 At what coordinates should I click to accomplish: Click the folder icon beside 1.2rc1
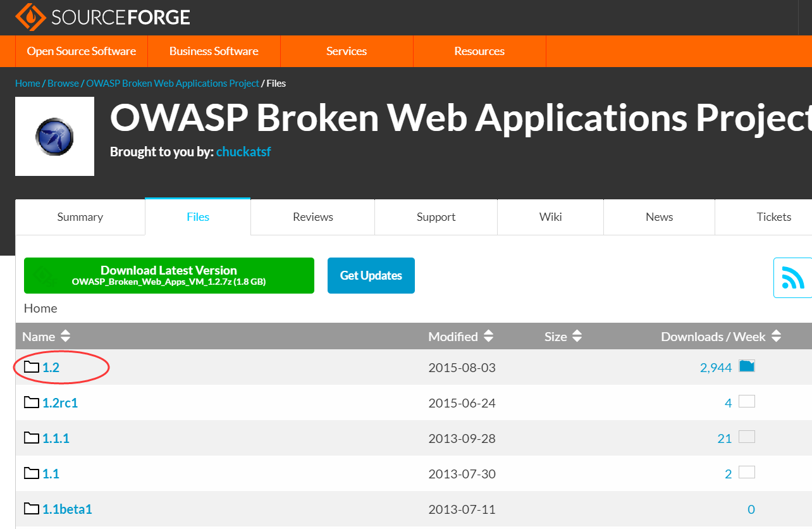31,402
